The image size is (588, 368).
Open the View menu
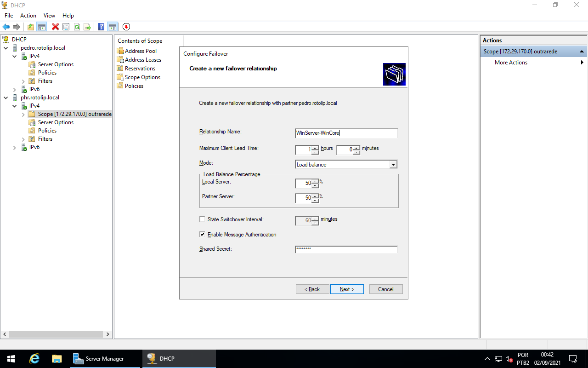[49, 15]
